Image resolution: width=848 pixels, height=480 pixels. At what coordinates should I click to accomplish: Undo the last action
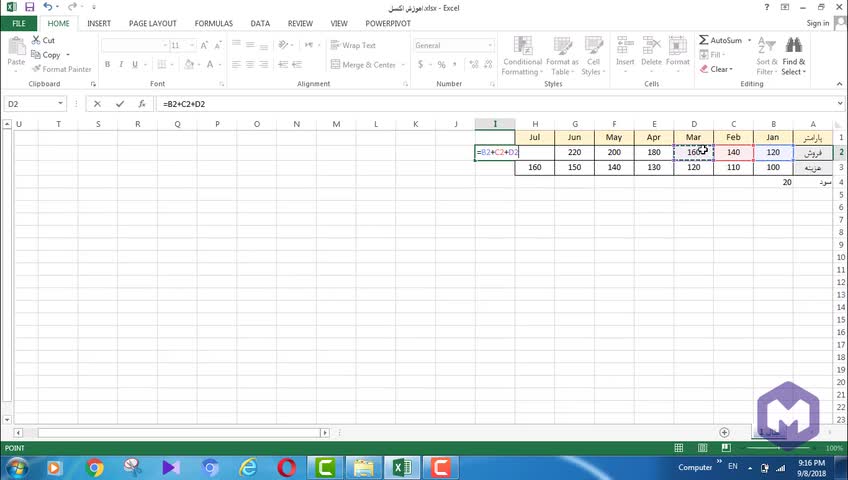tap(48, 7)
